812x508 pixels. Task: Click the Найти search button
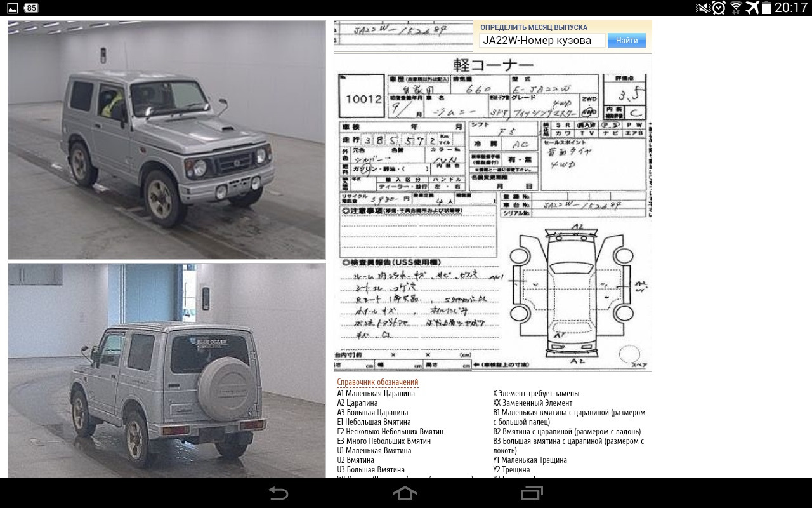[627, 40]
